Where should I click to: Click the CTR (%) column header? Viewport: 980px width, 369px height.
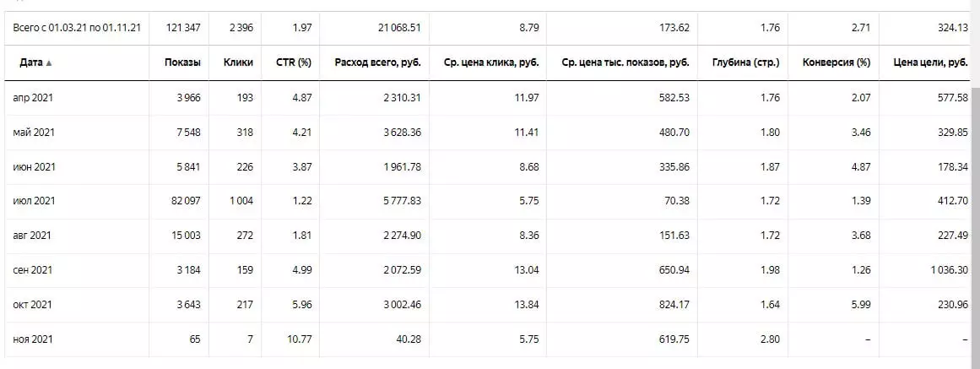[x=294, y=62]
